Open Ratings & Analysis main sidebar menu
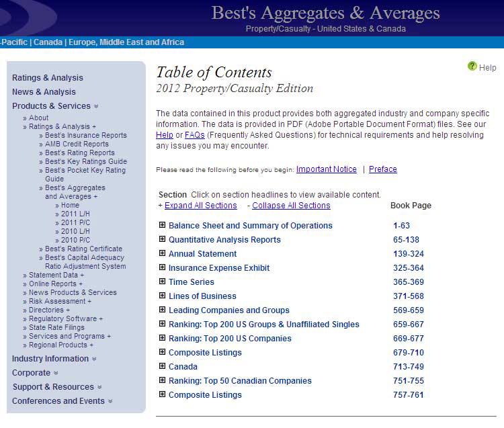The height and width of the screenshot is (428, 504). pyautogui.click(x=48, y=78)
